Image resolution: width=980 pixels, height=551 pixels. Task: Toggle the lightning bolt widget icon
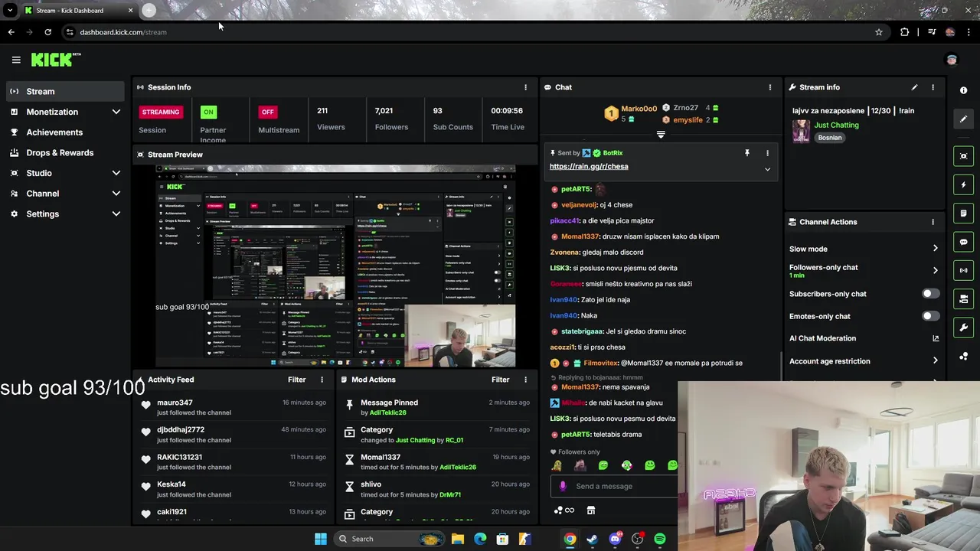pos(963,184)
